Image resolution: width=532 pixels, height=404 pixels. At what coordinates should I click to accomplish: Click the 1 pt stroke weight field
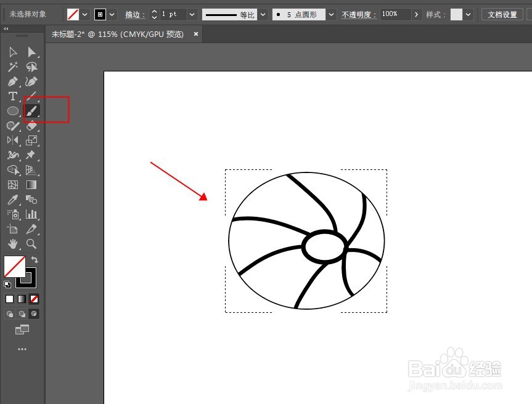point(173,14)
